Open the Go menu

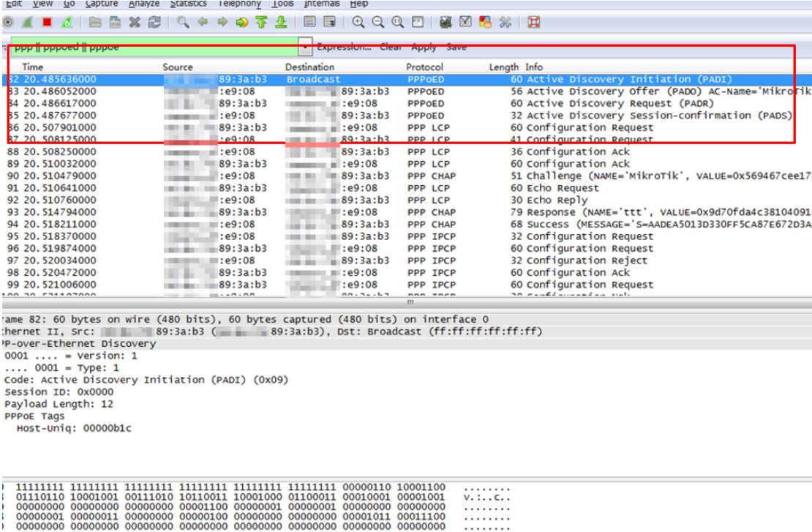(x=69, y=4)
